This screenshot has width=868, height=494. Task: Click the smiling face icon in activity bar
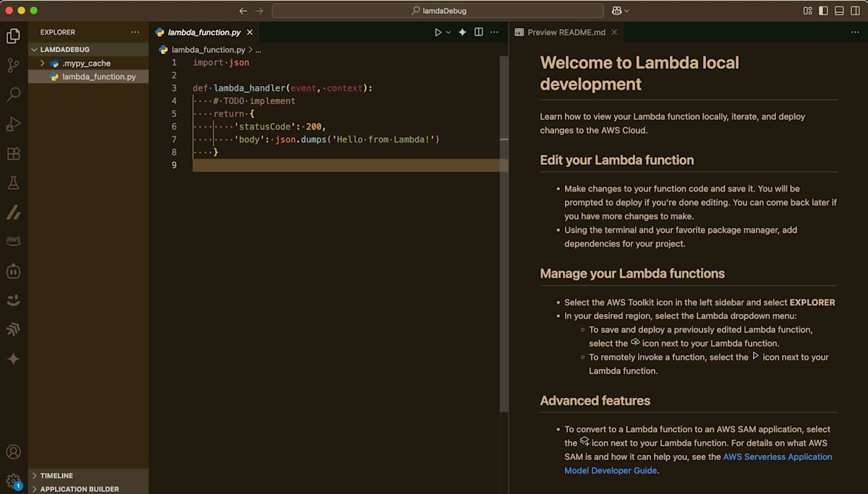(13, 300)
